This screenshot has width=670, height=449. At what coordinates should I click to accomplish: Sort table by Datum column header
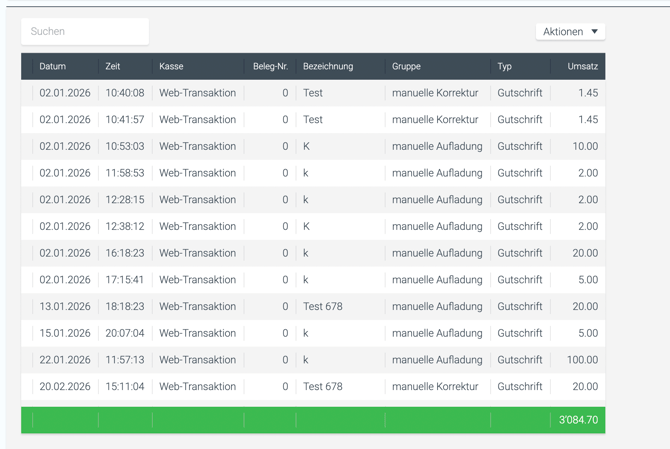tap(53, 67)
